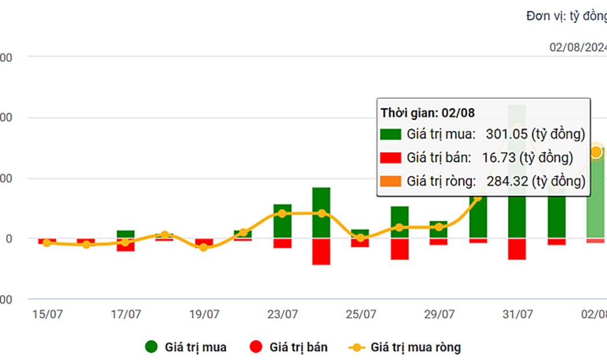Click the 29/07 date label on the axis
The width and height of the screenshot is (607, 364).
(x=439, y=314)
